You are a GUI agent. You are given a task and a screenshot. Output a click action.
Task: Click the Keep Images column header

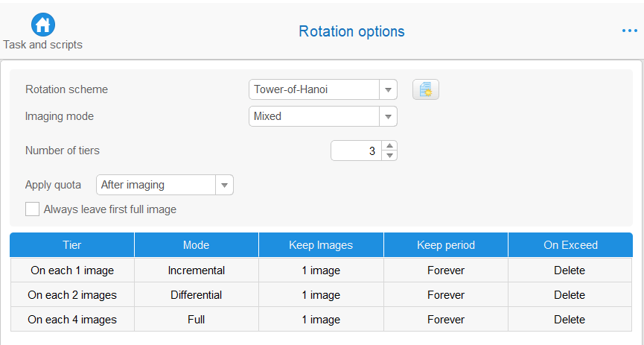(x=321, y=245)
